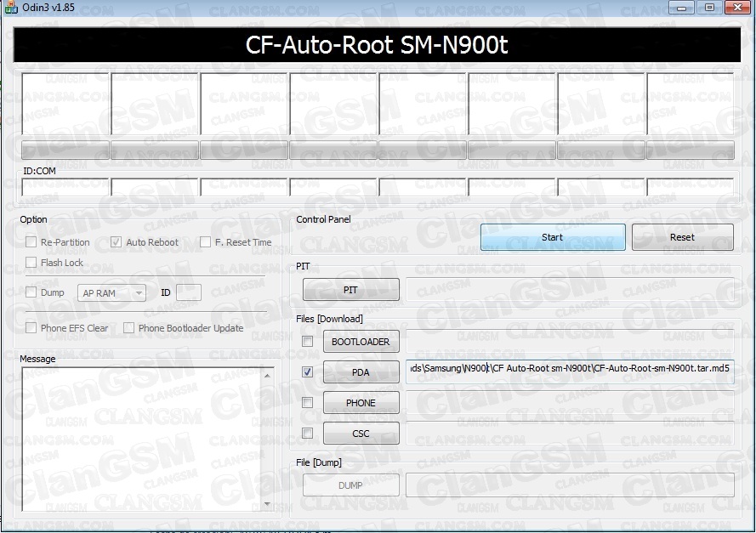Click the Odin3 app icon in title bar

click(x=10, y=8)
